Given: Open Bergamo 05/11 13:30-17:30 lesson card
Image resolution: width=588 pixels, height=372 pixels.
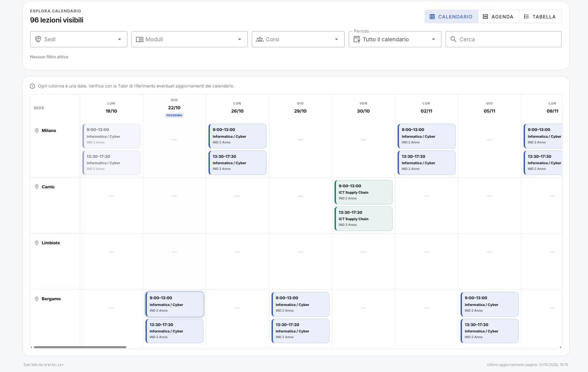Looking at the screenshot, I should coord(490,331).
